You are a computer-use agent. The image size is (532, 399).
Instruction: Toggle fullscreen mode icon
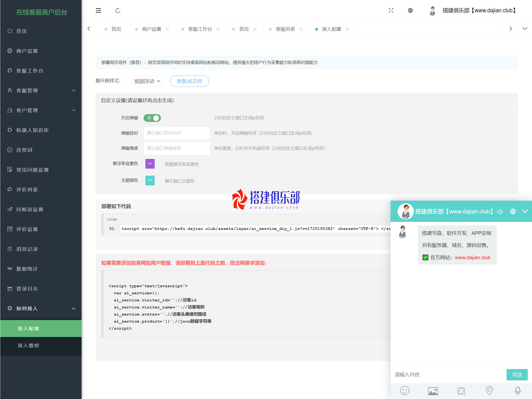pos(391,10)
